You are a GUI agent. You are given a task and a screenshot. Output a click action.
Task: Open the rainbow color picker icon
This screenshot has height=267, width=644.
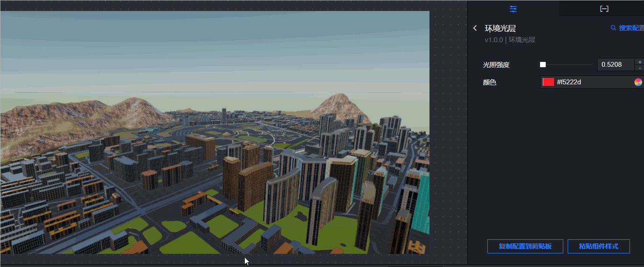coord(638,82)
